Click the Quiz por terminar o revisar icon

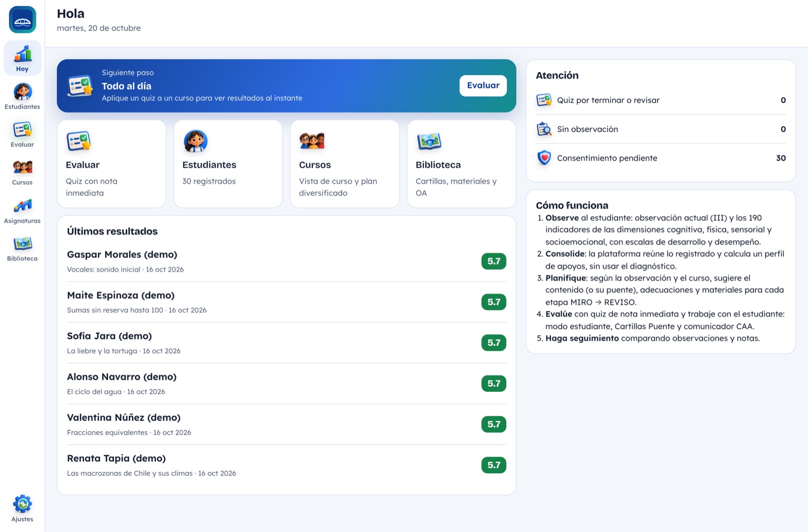click(x=544, y=100)
